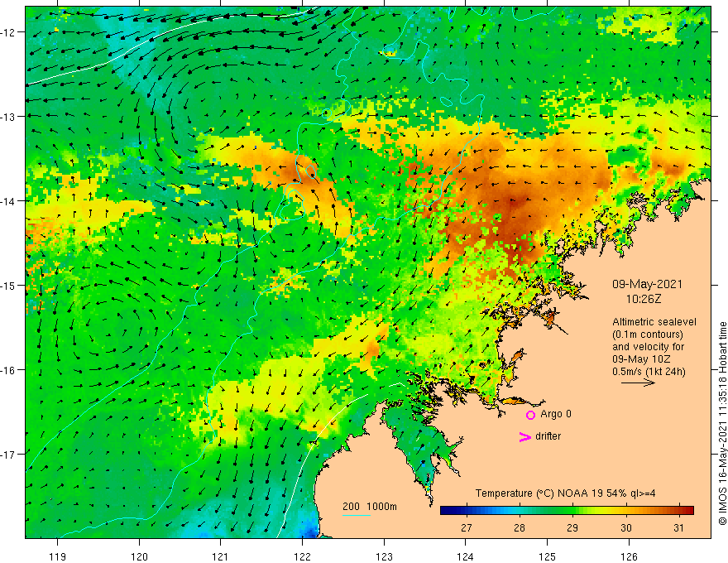
Task: Click the '-12' latitude axis label
Action: [8, 32]
